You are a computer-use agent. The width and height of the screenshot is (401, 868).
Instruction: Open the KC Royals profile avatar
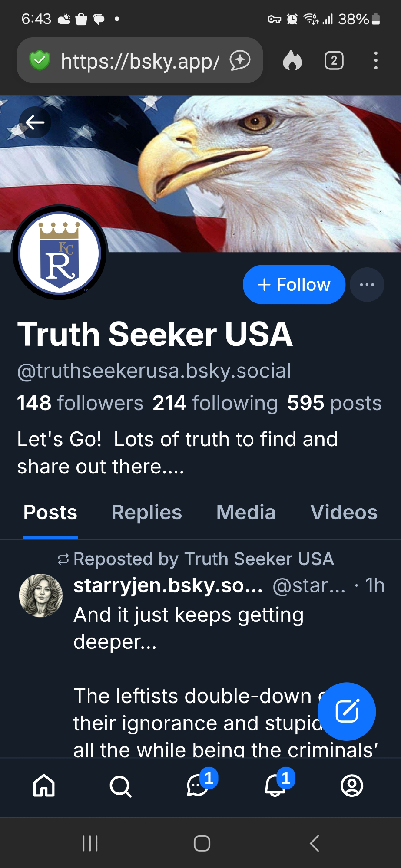point(60,253)
